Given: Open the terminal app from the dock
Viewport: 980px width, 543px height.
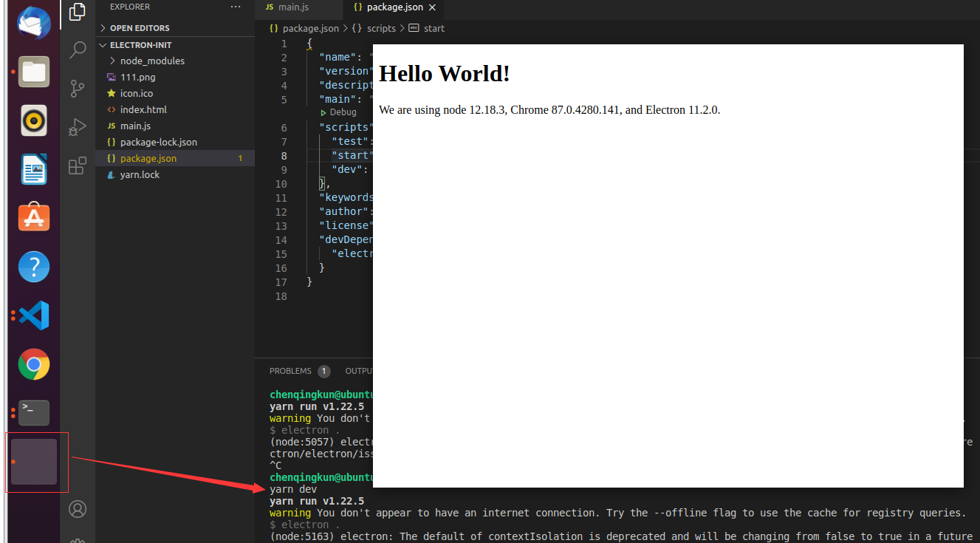Looking at the screenshot, I should 33,413.
